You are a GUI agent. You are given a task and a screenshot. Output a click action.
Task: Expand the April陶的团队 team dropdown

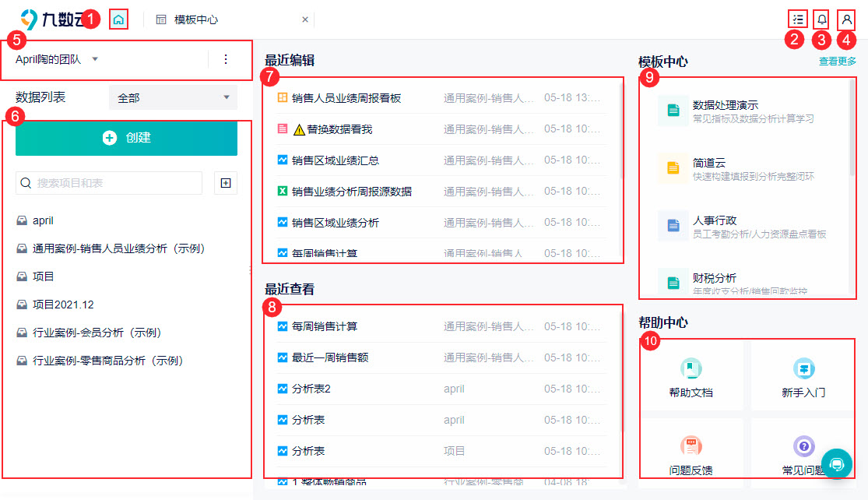point(57,59)
